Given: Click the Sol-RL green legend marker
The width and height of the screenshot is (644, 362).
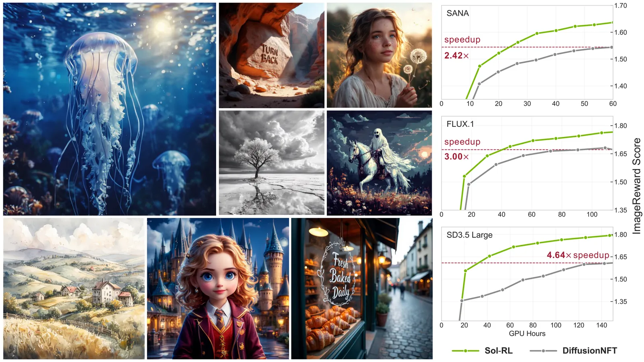Looking at the screenshot, I should click(x=466, y=351).
